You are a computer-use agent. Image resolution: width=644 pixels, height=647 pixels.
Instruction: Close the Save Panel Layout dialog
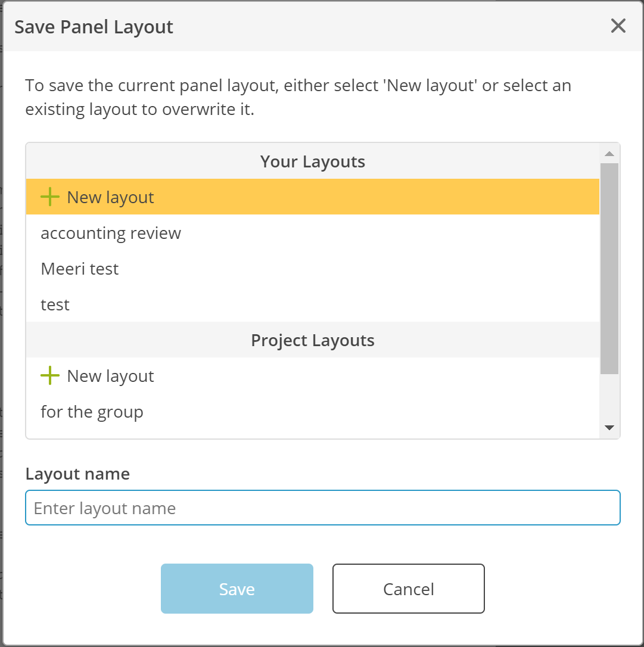click(x=618, y=26)
